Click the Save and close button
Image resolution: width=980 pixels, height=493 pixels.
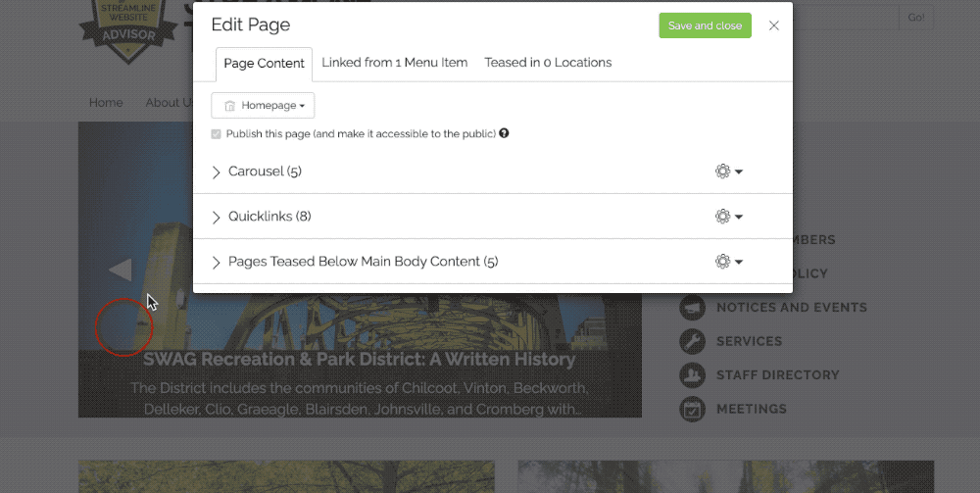705,25
